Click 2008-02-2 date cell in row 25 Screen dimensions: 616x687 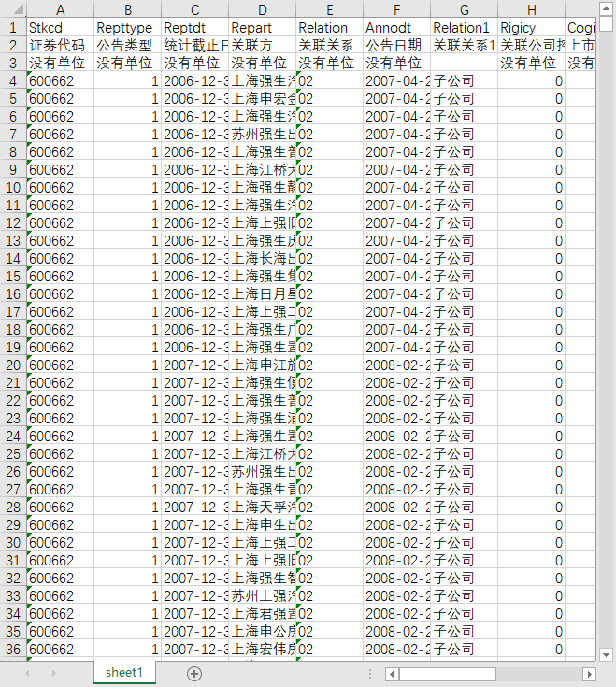pos(396,454)
